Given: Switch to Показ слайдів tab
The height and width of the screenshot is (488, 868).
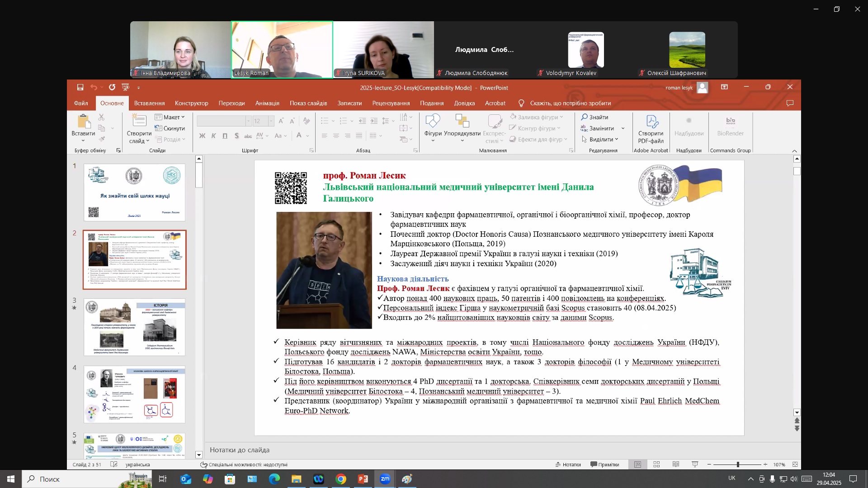Looking at the screenshot, I should [308, 103].
